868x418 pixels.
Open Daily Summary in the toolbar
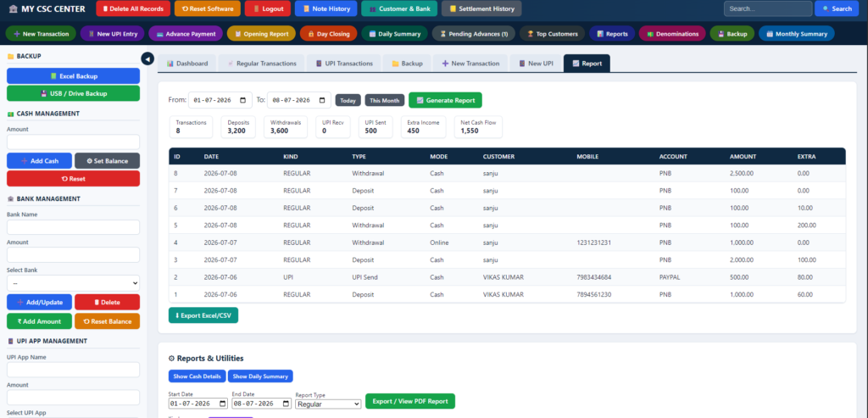(394, 34)
